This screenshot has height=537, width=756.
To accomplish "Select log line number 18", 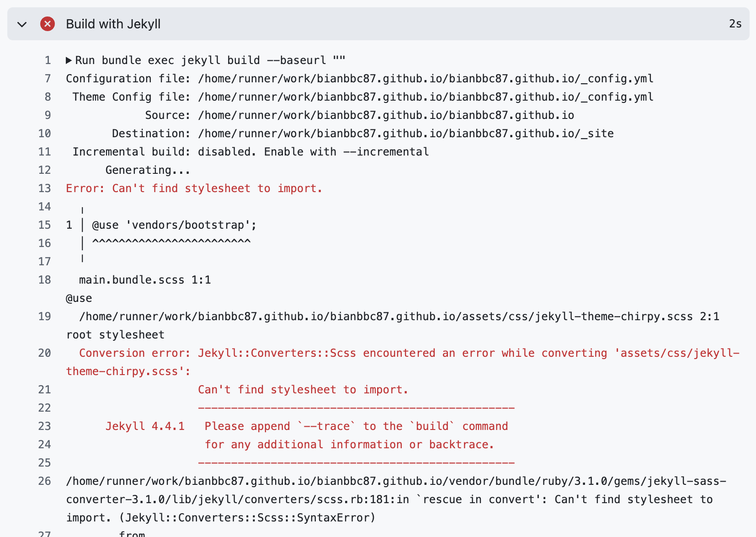I will (44, 280).
